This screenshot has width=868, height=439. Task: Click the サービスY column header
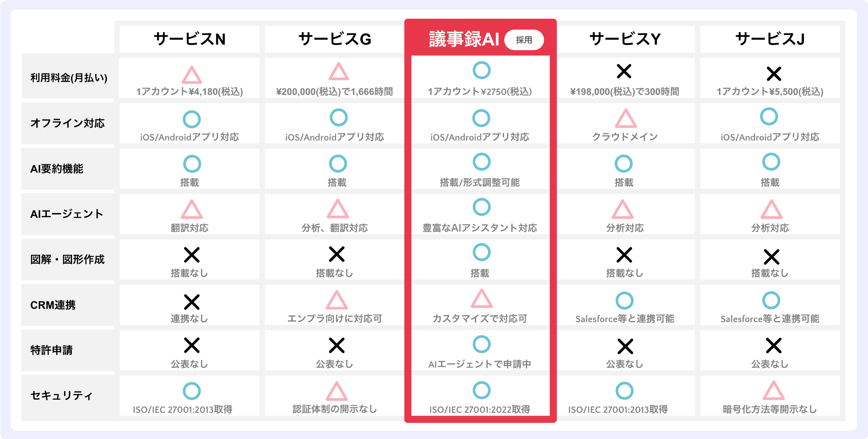click(625, 39)
